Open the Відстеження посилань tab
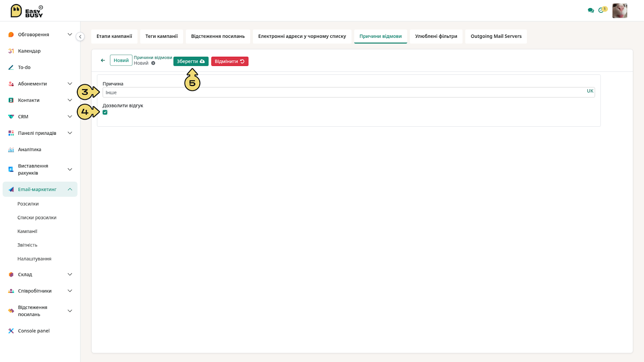The height and width of the screenshot is (362, 644). coord(218,36)
